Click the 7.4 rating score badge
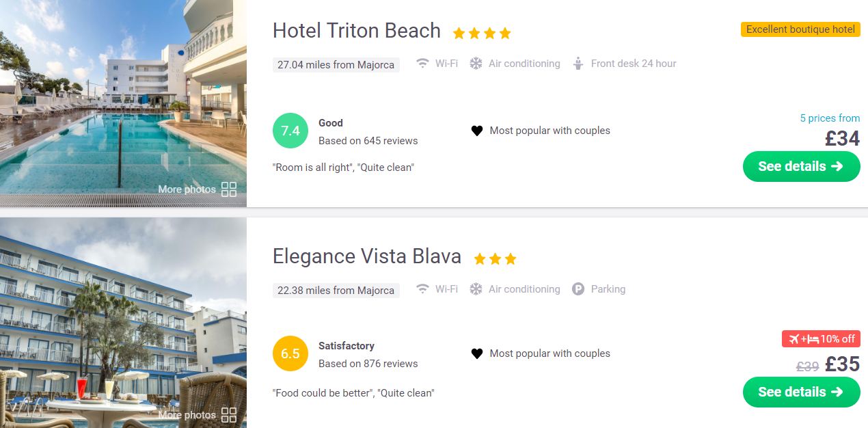868x428 pixels. [x=290, y=131]
